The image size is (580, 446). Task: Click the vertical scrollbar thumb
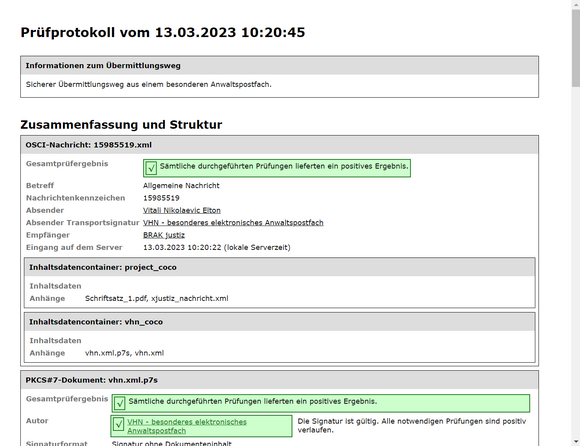(x=576, y=48)
